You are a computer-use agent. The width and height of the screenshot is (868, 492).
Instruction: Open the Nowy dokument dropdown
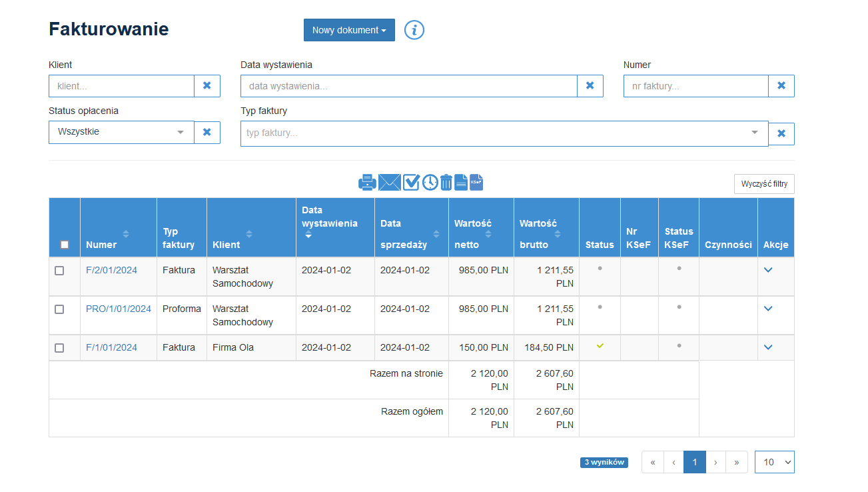[x=349, y=30]
